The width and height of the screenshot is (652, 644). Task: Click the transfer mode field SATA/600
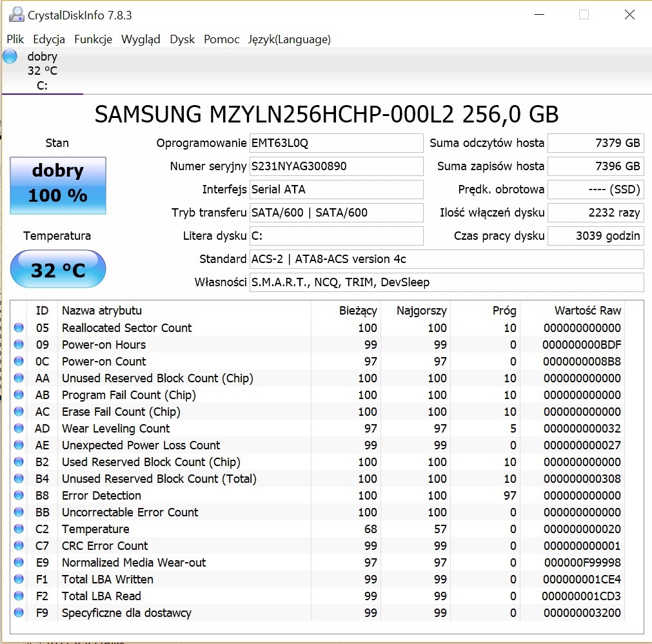(337, 213)
